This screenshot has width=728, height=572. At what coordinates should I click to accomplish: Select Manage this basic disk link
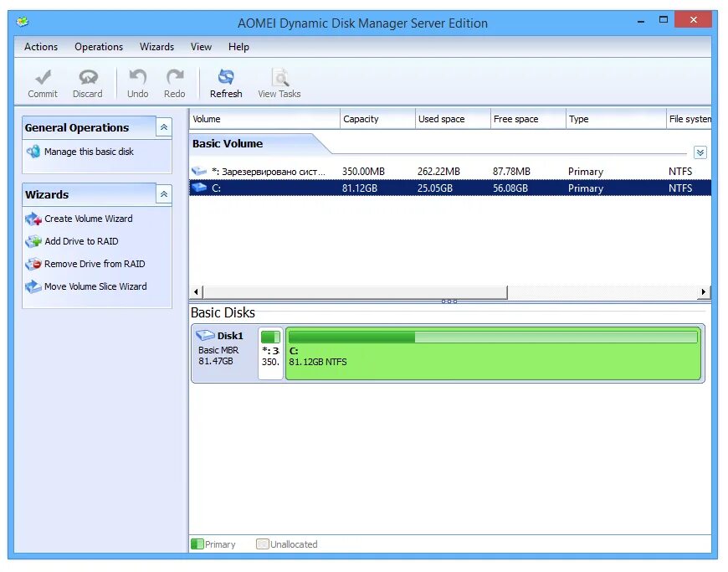click(x=90, y=152)
